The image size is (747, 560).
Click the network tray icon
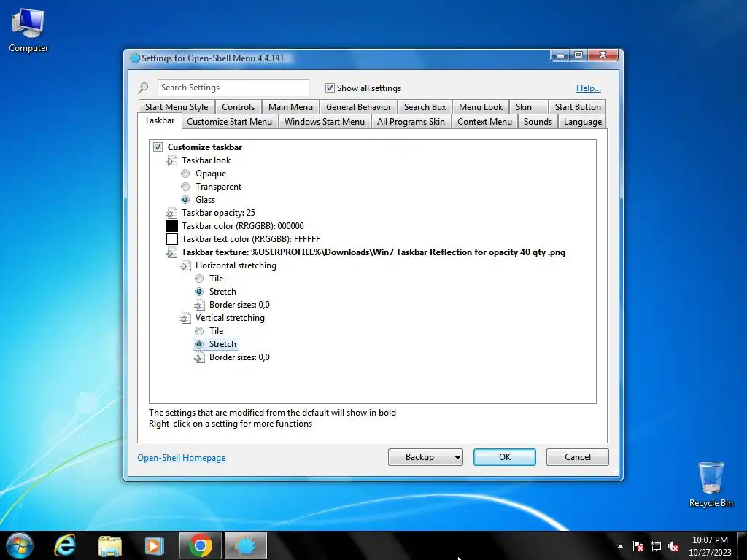tap(656, 547)
